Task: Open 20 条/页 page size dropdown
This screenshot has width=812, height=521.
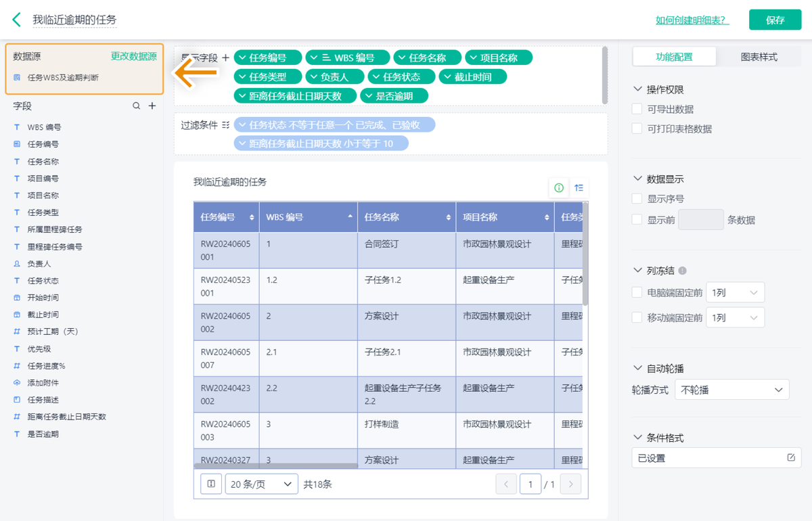Action: 261,484
